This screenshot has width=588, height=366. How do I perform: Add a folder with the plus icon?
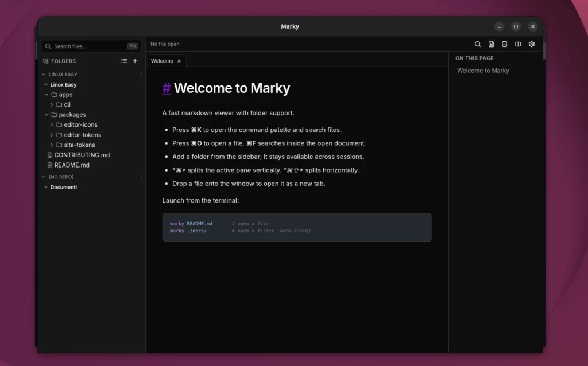[x=135, y=61]
